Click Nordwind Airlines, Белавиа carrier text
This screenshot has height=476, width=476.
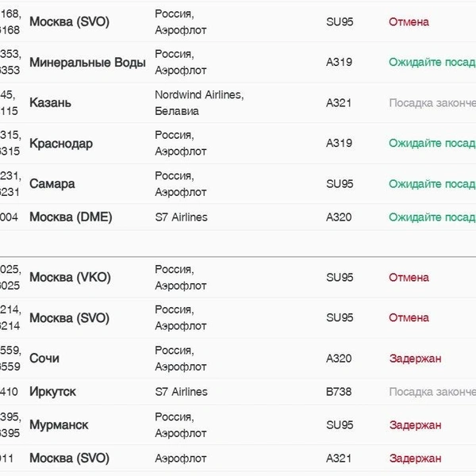[x=199, y=103]
